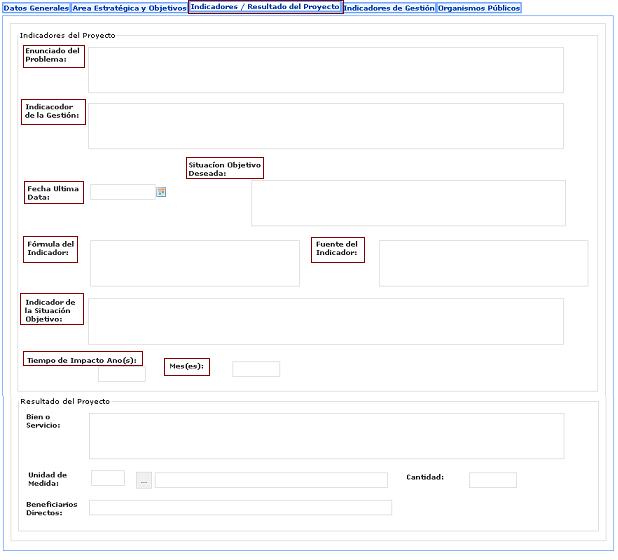The width and height of the screenshot is (618, 560).
Task: Open the Area Estratégica y Objetivos tab
Action: tap(129, 8)
